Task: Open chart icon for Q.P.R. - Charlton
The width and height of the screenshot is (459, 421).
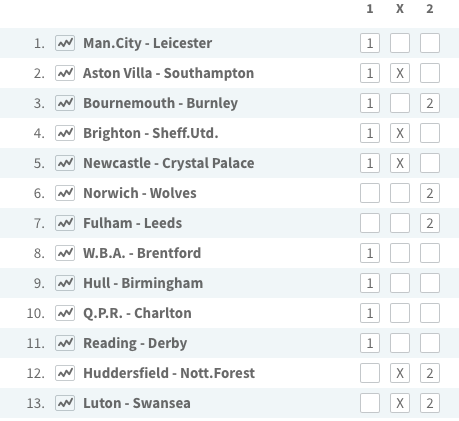Action: click(65, 313)
